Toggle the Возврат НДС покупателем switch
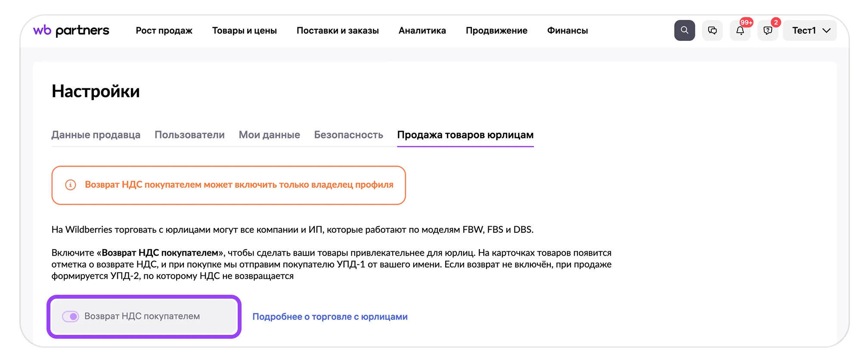This screenshot has height=362, width=868. 71,317
